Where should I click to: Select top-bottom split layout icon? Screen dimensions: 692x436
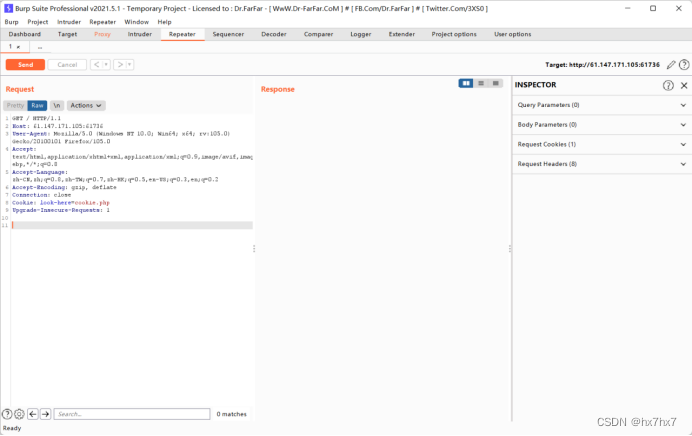coord(481,83)
